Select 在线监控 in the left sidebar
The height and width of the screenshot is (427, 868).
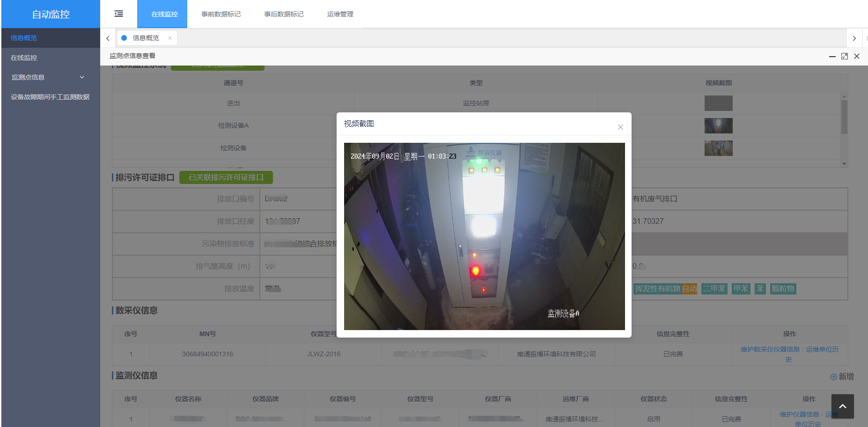click(24, 58)
